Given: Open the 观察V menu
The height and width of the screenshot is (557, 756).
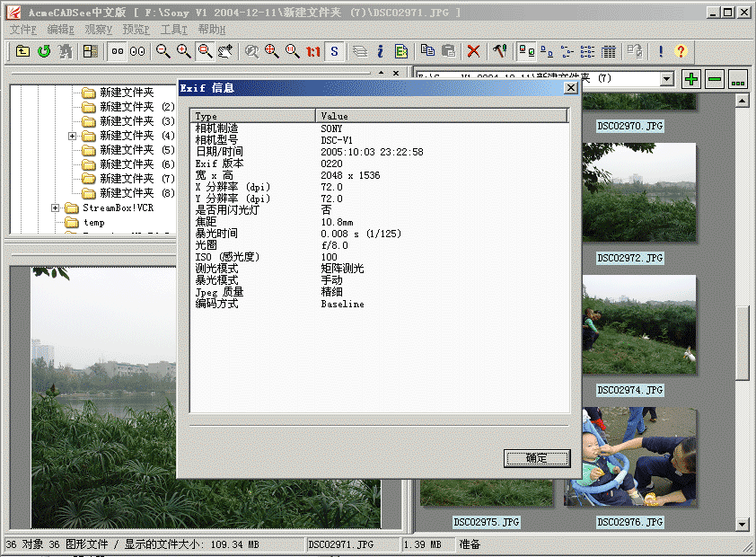Looking at the screenshot, I should tap(99, 30).
